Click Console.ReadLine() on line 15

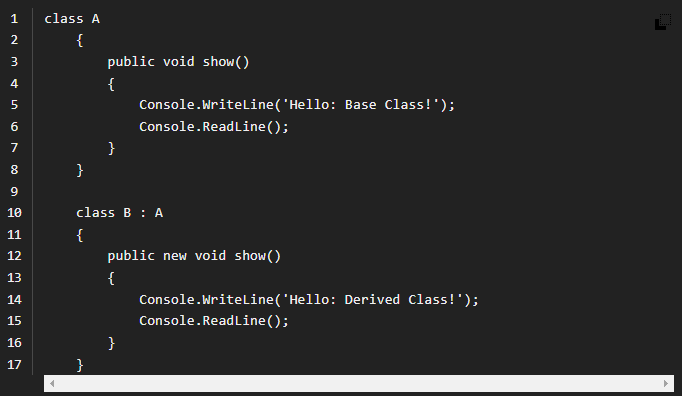coord(214,321)
